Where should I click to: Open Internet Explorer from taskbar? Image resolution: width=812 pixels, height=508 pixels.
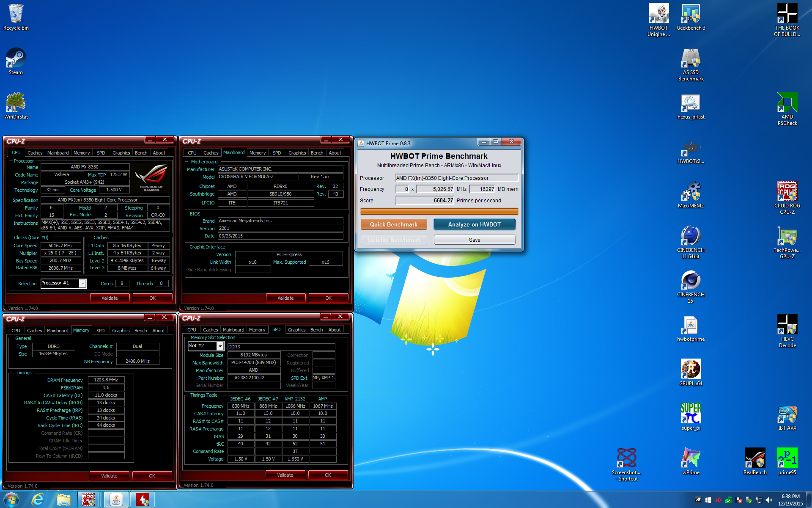(38, 500)
